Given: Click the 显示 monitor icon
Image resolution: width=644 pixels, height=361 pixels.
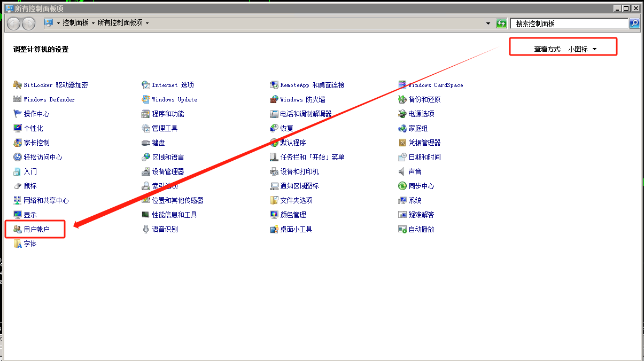Looking at the screenshot, I should point(18,215).
